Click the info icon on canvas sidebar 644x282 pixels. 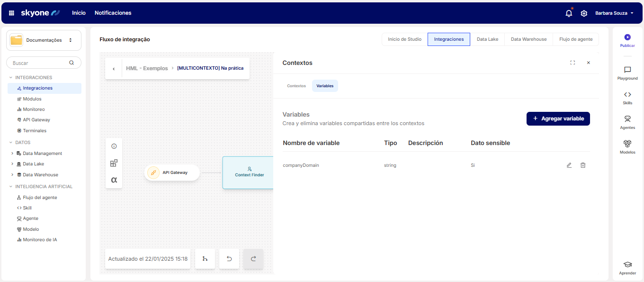tap(114, 146)
